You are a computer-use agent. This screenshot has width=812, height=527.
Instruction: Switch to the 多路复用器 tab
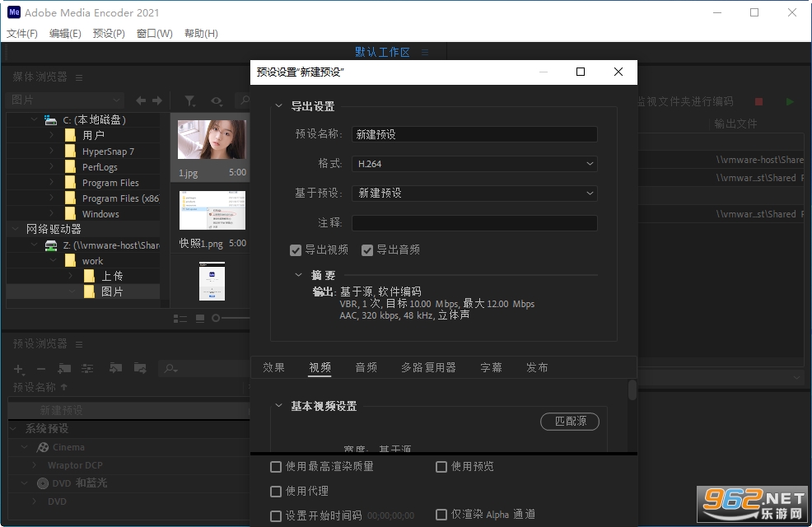click(x=428, y=367)
